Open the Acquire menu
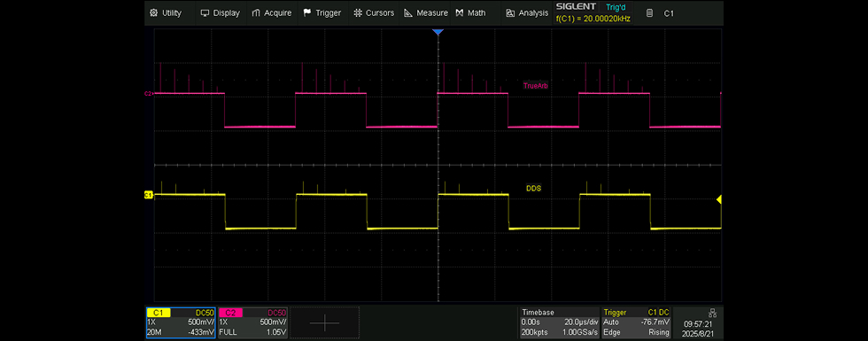 [271, 12]
